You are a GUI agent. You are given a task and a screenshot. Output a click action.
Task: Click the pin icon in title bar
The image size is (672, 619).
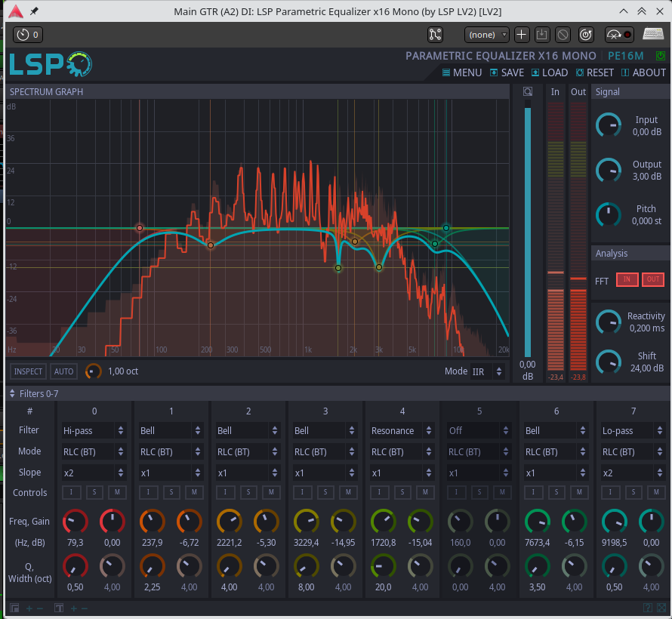click(34, 11)
